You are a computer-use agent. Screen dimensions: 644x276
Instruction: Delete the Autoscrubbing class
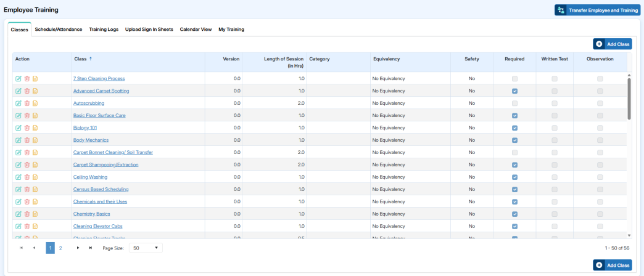pyautogui.click(x=27, y=103)
